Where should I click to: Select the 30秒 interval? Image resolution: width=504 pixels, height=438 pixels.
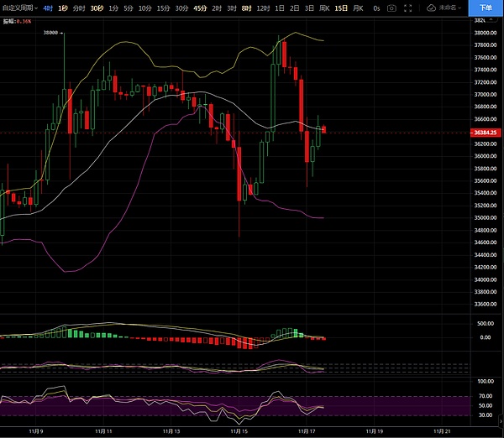(97, 8)
